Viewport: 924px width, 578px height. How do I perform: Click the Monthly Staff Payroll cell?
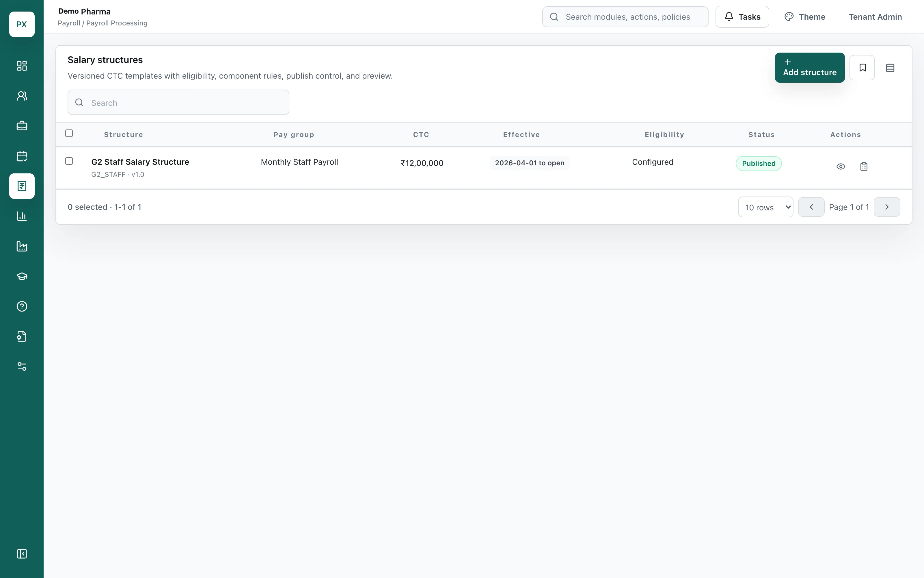coord(299,162)
